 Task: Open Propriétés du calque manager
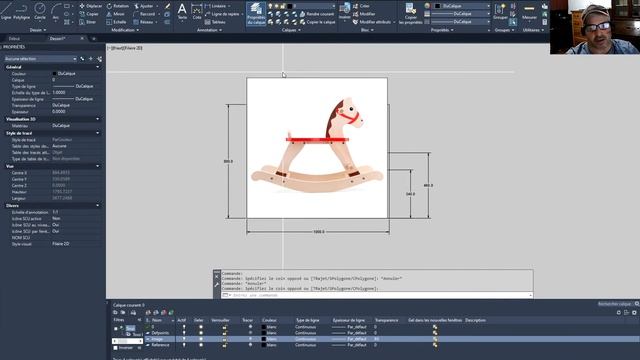256,14
